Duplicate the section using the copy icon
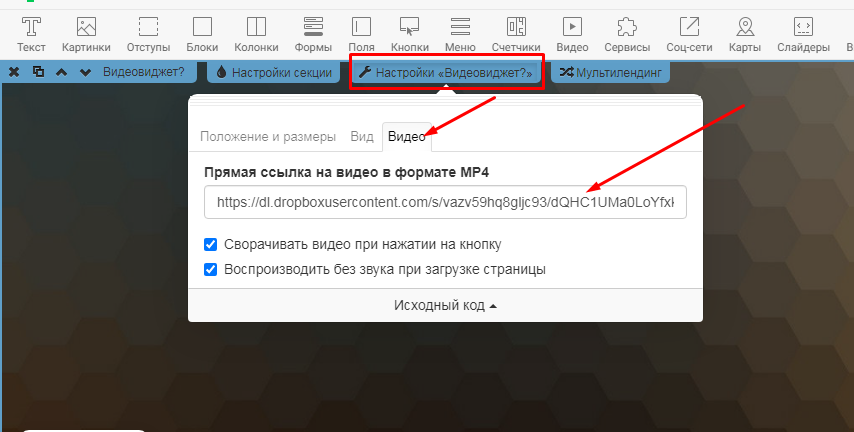 pyautogui.click(x=38, y=72)
